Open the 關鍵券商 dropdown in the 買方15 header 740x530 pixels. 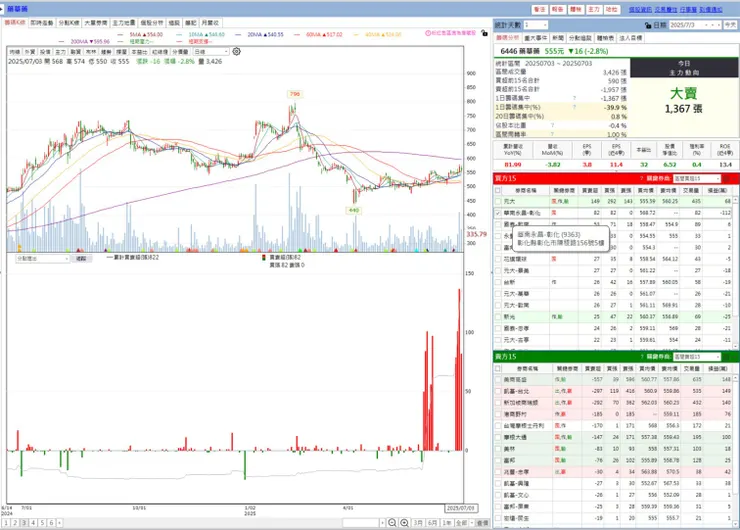point(697,178)
